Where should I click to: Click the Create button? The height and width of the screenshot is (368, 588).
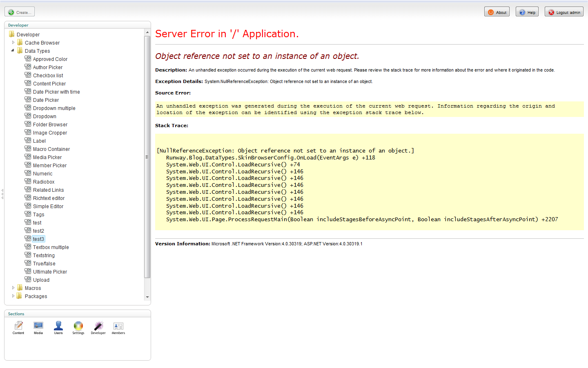click(x=20, y=12)
